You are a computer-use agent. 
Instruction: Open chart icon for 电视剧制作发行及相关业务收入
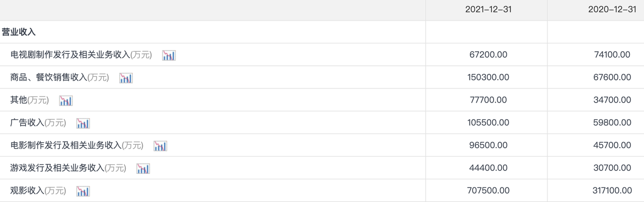click(x=169, y=55)
